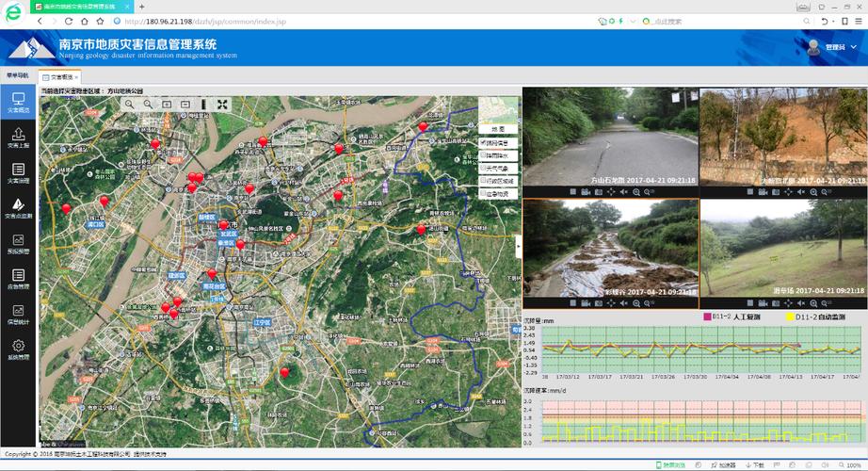The image size is (868, 471).
Task: Click the 菜单导航 menu navigation label
Action: (17, 75)
